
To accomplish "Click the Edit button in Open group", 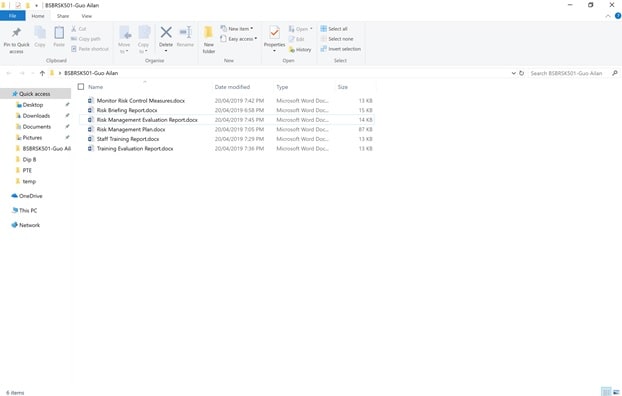I will (297, 39).
